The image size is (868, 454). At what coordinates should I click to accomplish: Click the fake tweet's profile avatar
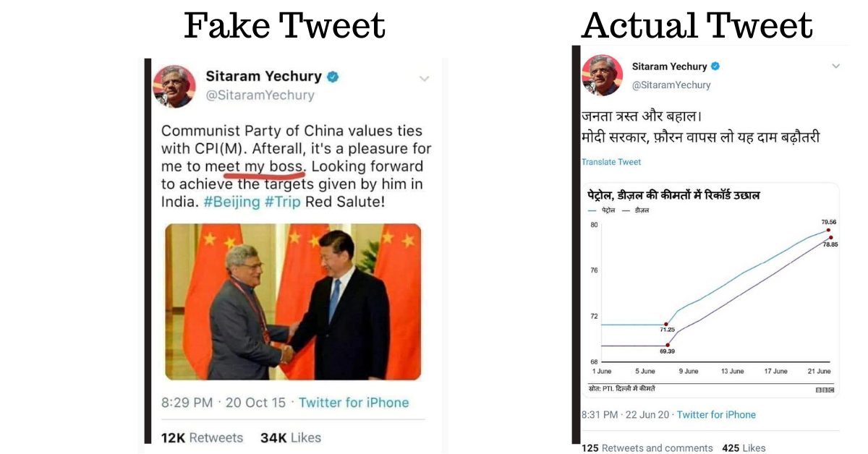click(174, 86)
